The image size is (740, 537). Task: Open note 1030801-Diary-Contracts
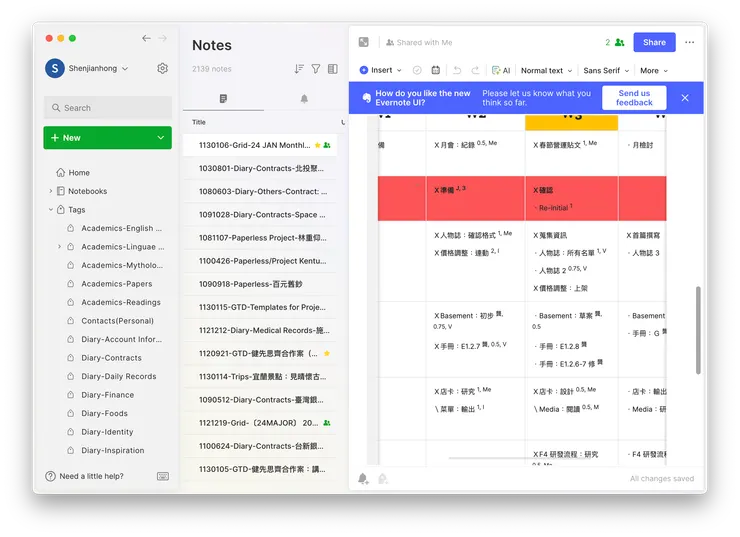pos(260,168)
